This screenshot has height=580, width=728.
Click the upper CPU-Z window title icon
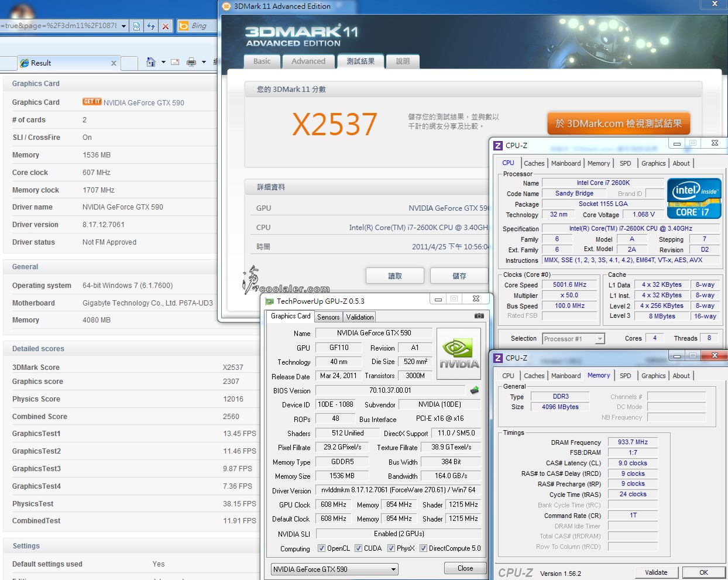[498, 145]
